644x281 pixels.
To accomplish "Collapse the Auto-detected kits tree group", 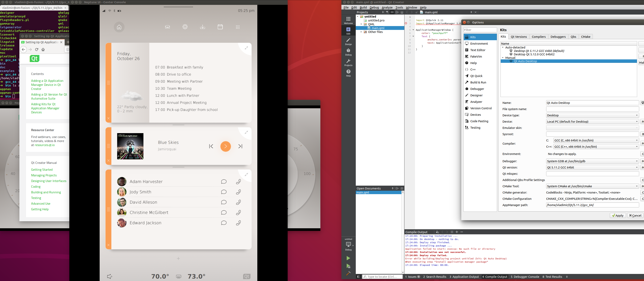I will 503,47.
